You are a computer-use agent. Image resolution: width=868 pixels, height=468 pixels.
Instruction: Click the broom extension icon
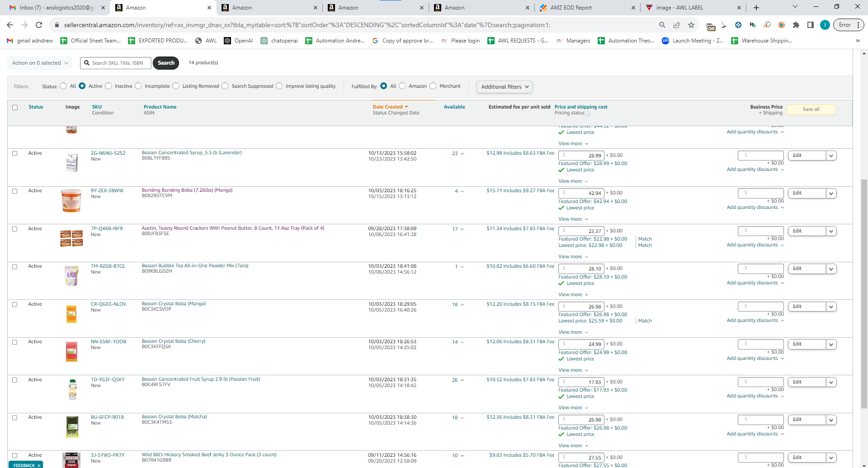[724, 25]
